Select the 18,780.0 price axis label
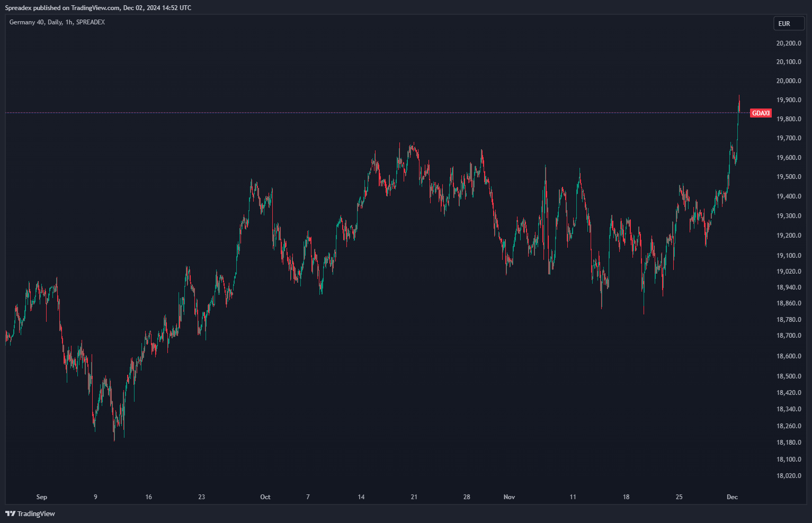This screenshot has width=812, height=523. (x=789, y=320)
